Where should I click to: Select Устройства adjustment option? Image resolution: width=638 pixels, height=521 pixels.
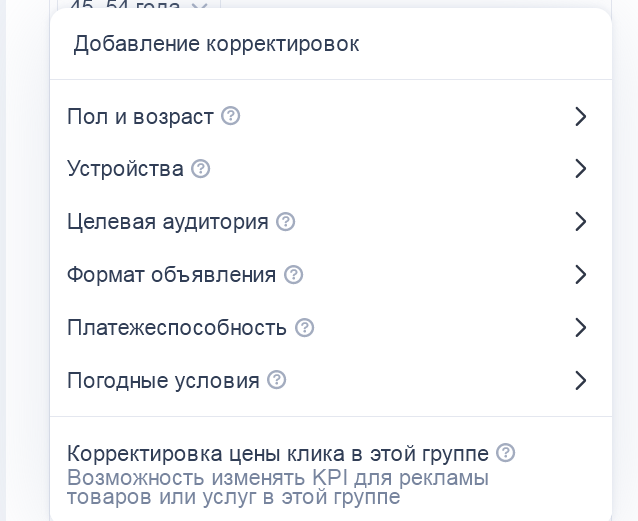point(125,169)
